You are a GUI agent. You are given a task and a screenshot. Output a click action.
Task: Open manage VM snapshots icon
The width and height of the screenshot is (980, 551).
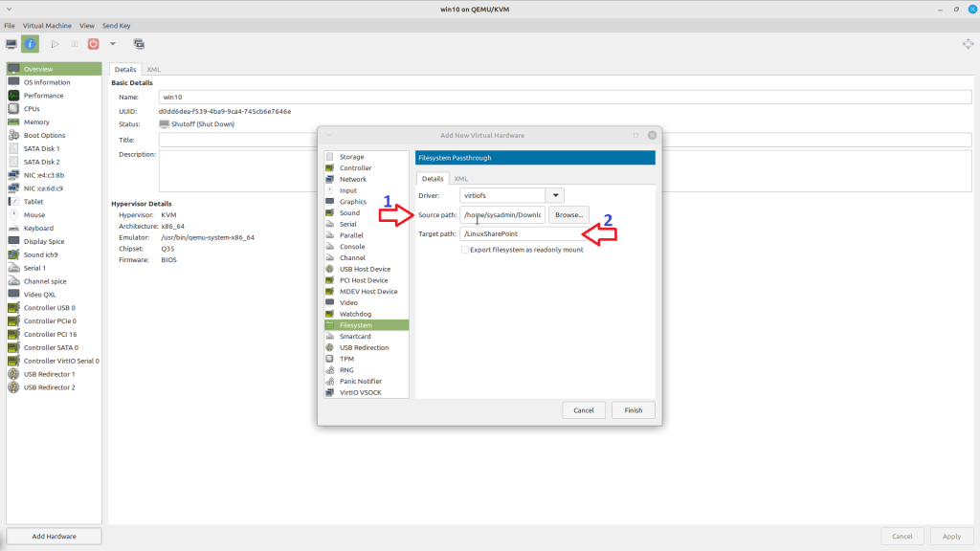click(x=139, y=44)
